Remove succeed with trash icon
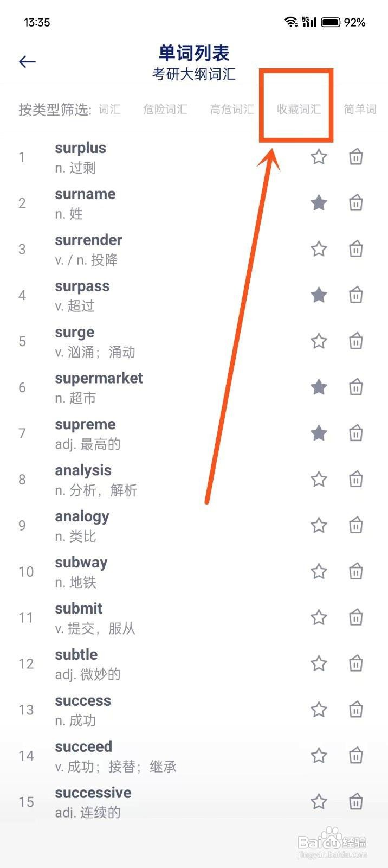 (355, 755)
